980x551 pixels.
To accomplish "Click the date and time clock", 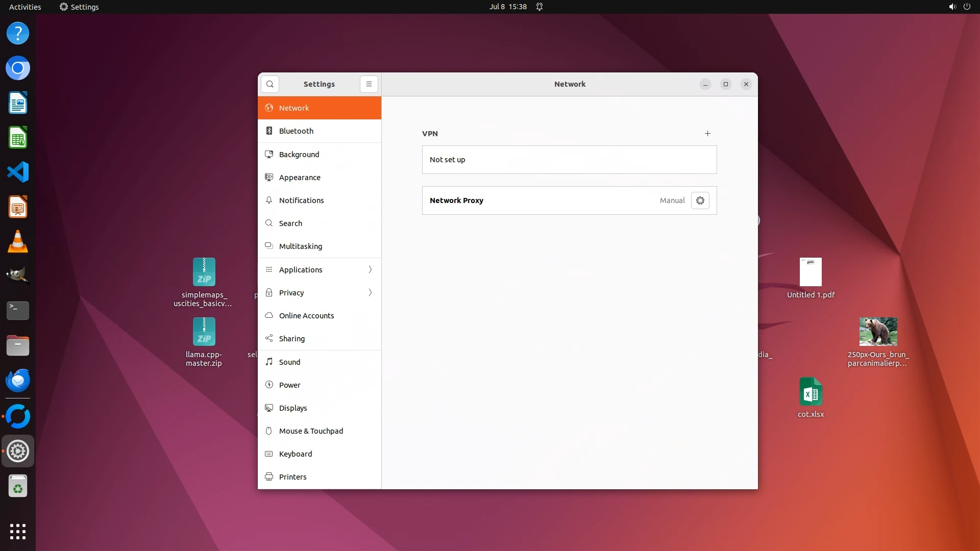I will point(507,7).
